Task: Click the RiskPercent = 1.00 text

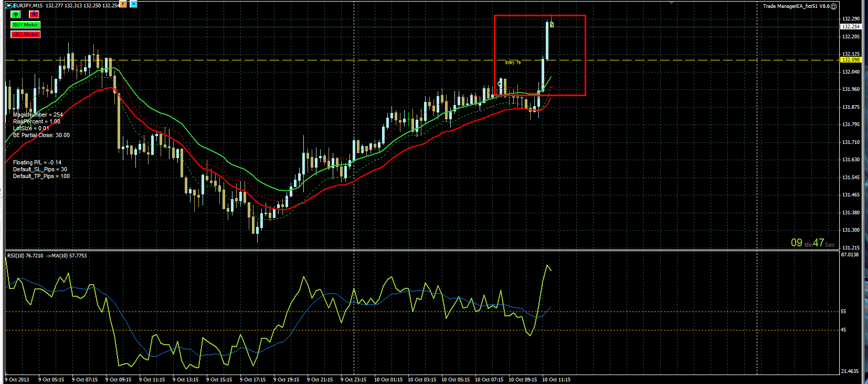Action: coord(37,121)
